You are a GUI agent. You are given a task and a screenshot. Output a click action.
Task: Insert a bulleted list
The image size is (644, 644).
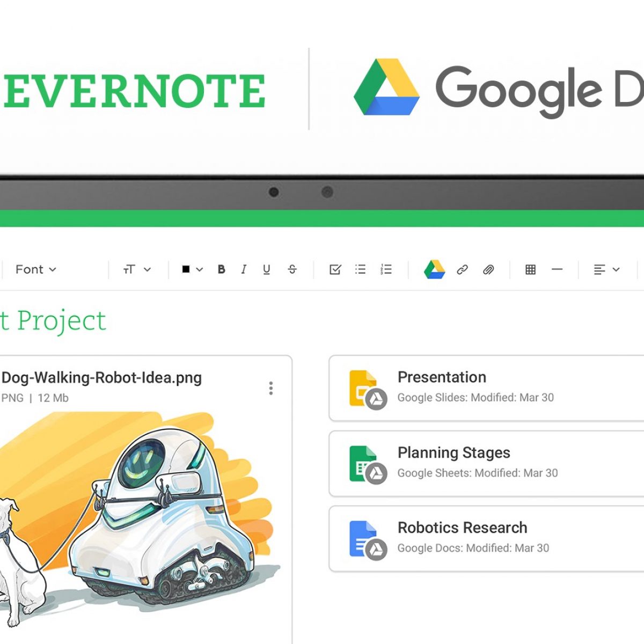click(360, 269)
